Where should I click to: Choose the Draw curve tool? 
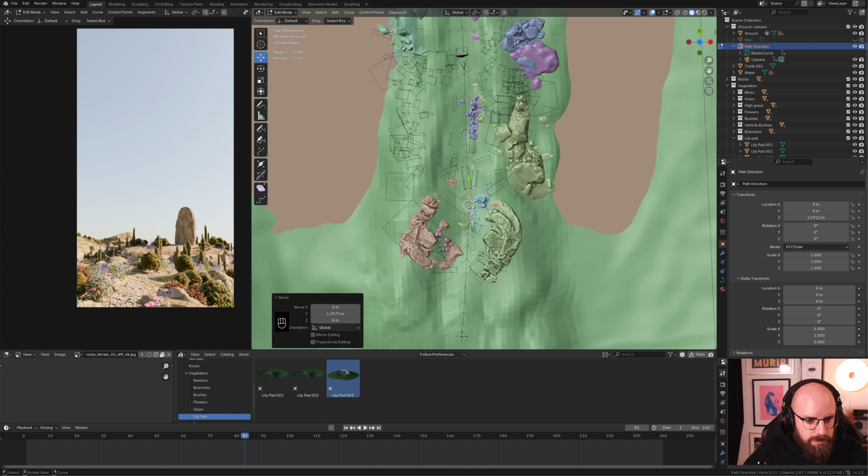(260, 129)
